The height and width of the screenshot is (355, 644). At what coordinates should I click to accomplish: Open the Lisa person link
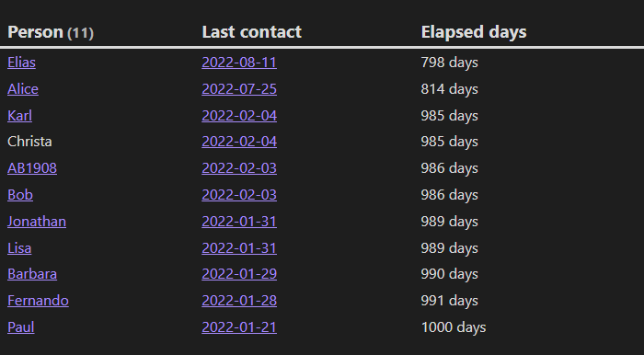(x=19, y=248)
